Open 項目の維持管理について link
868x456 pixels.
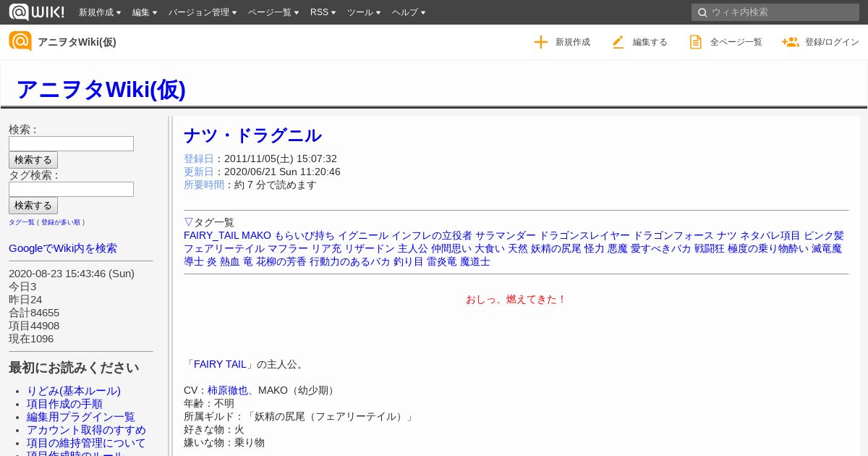coord(86,443)
